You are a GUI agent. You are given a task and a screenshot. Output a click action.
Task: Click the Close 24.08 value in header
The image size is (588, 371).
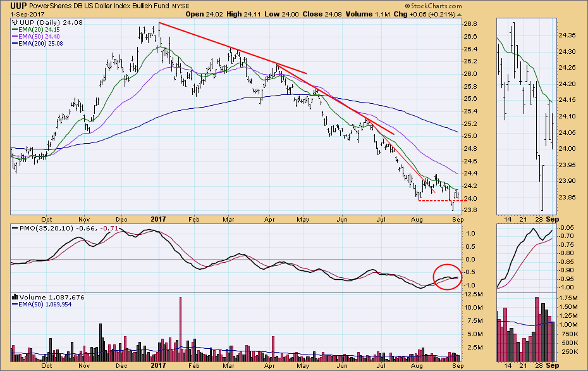(x=321, y=14)
